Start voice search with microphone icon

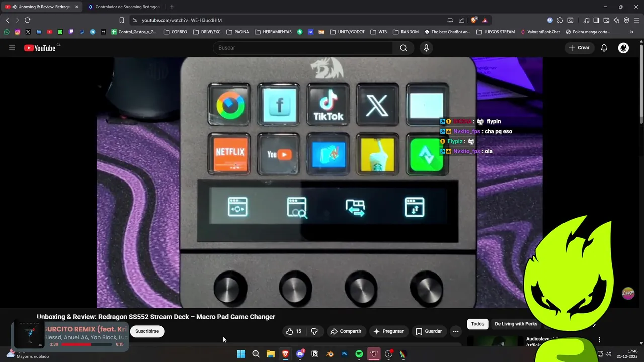[x=426, y=48]
